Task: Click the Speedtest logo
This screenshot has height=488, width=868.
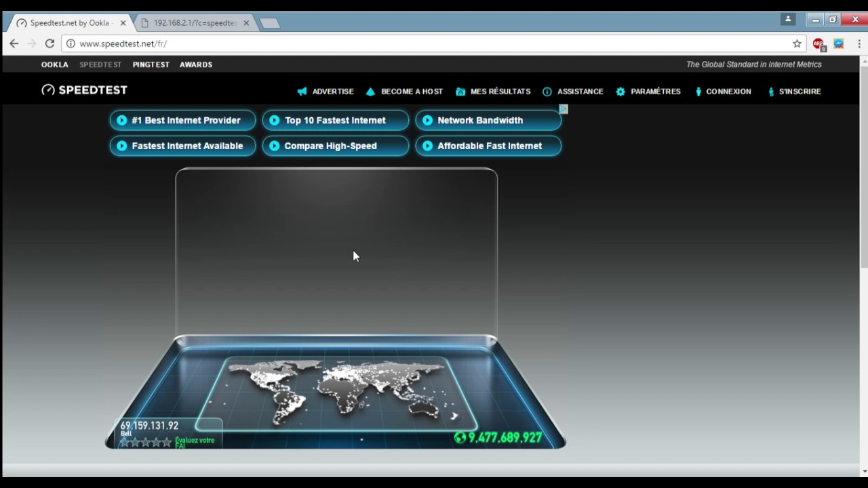Action: coord(84,90)
